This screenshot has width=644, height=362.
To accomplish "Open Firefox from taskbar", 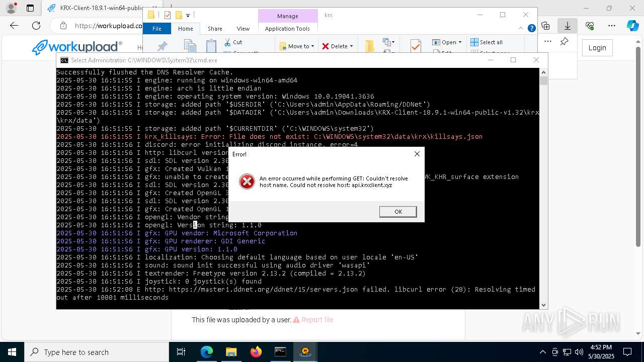I will pyautogui.click(x=256, y=352).
